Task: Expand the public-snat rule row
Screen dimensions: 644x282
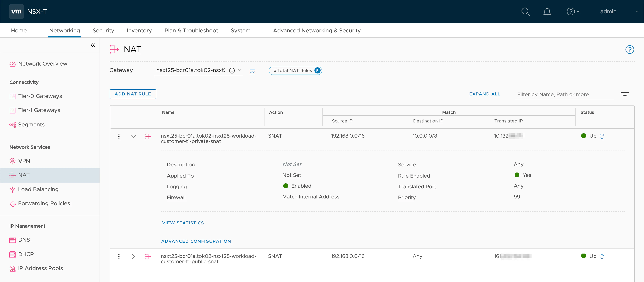Action: click(134, 256)
